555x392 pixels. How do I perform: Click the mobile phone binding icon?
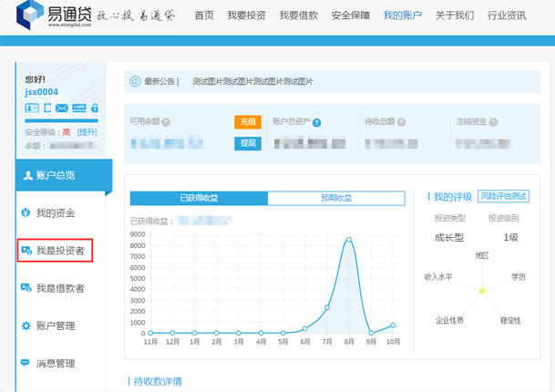point(47,108)
